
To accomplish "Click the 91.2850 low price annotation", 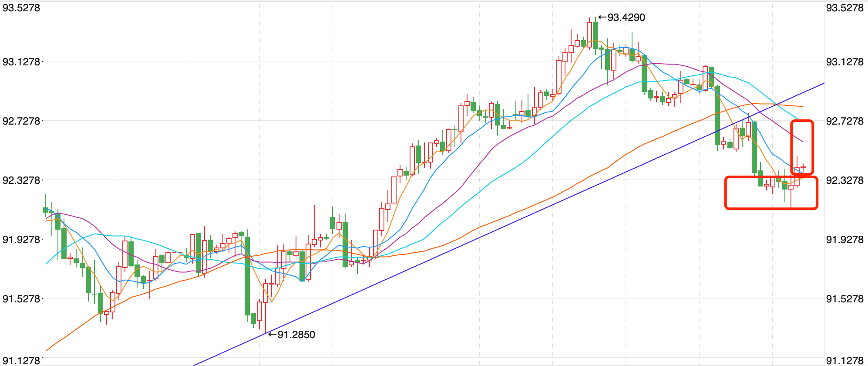I will point(296,335).
